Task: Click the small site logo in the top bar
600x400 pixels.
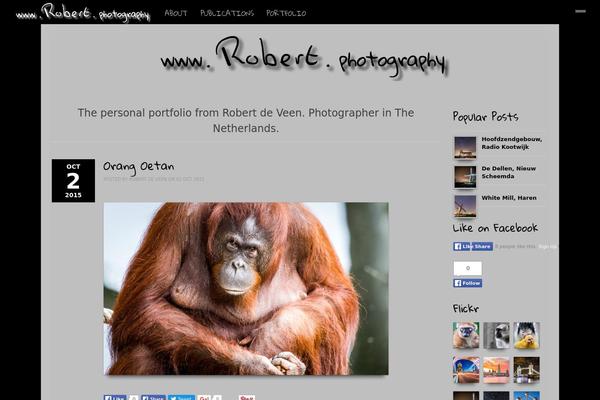Action: (x=83, y=13)
